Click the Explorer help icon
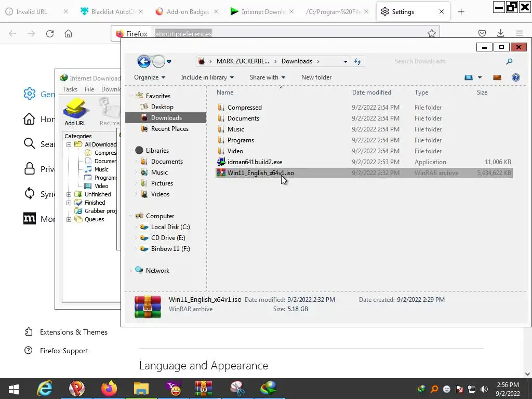532x399 pixels. (x=516, y=77)
